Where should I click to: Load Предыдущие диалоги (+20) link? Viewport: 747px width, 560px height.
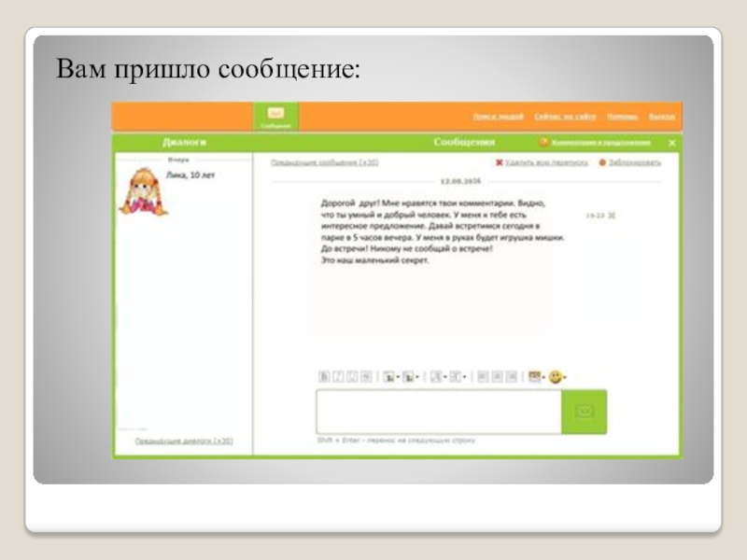pyautogui.click(x=184, y=441)
